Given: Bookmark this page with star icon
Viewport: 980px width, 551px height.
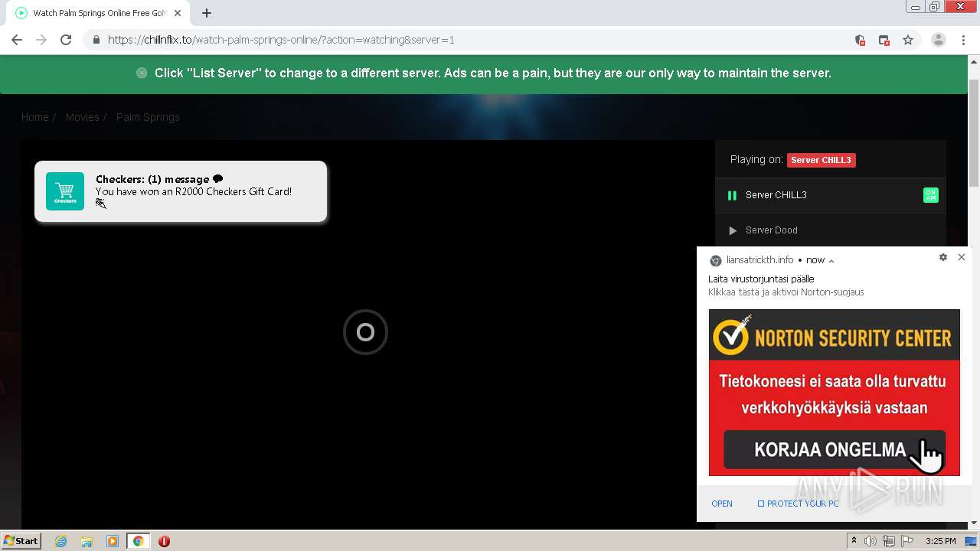Looking at the screenshot, I should coord(908,40).
